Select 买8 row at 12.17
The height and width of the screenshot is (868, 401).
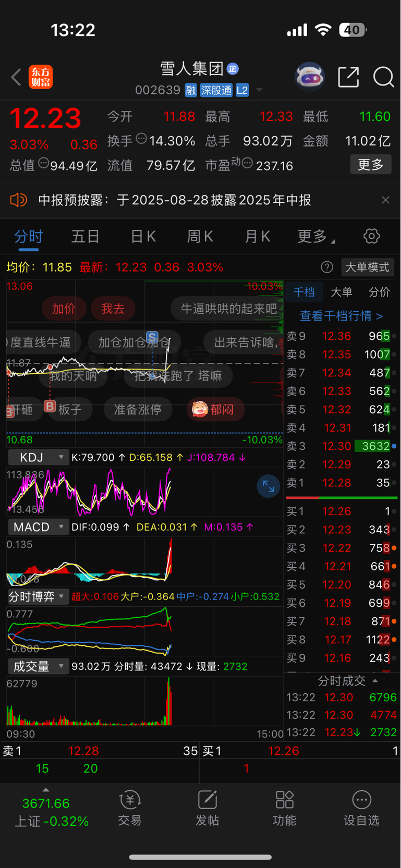342,640
